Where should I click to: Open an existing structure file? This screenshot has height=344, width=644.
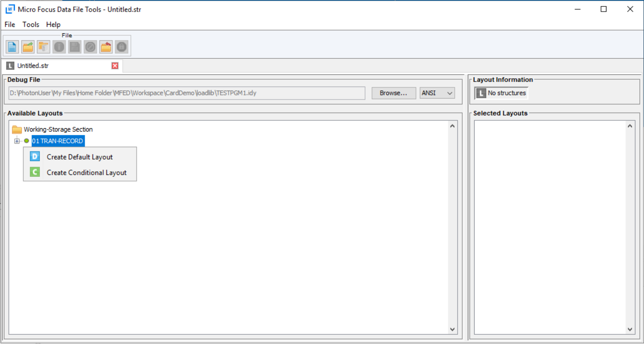click(x=27, y=46)
